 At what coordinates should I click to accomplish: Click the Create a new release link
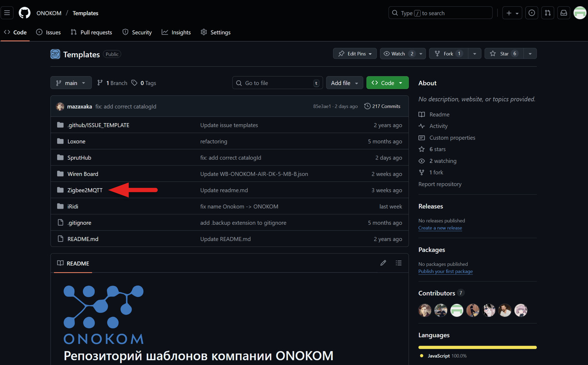pyautogui.click(x=440, y=228)
